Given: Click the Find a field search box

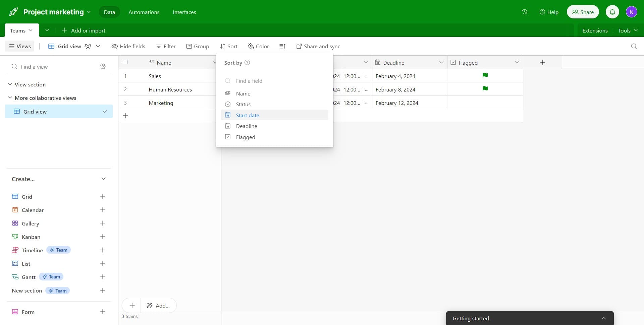Looking at the screenshot, I should pos(275,81).
